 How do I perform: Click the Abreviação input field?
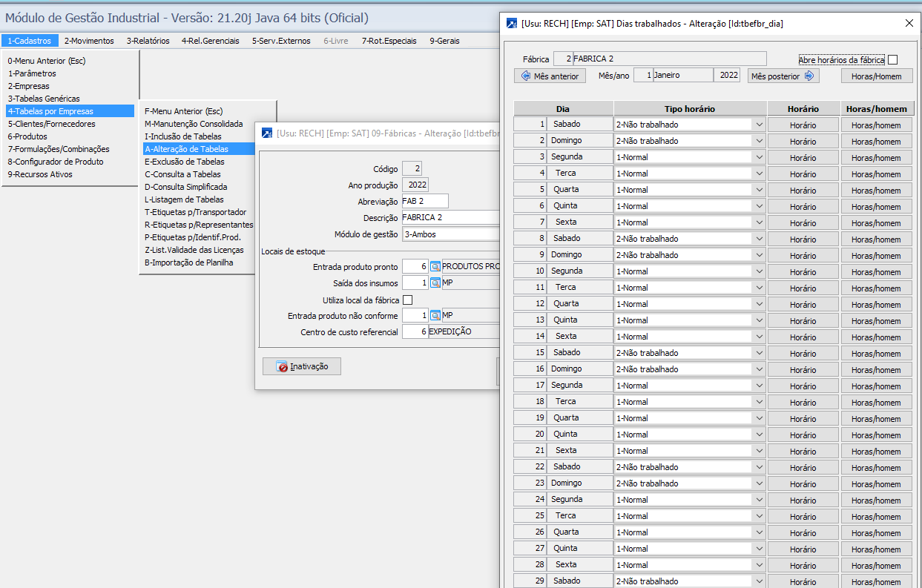(424, 202)
